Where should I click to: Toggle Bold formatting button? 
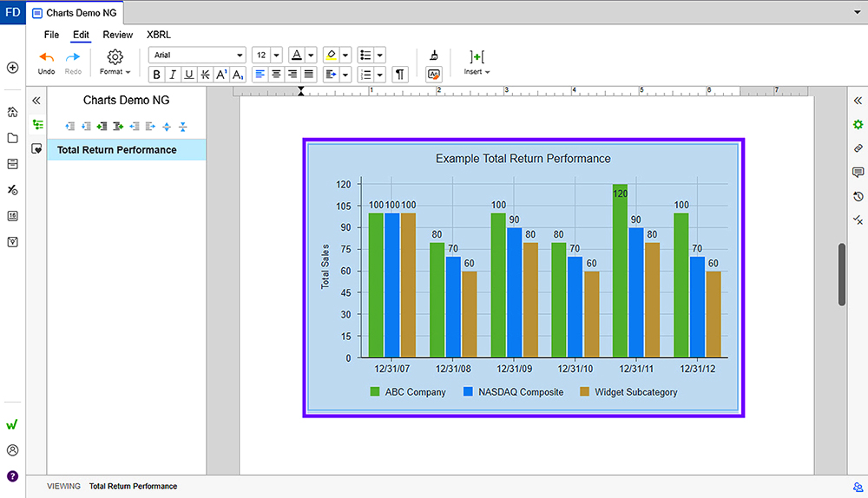(x=157, y=75)
